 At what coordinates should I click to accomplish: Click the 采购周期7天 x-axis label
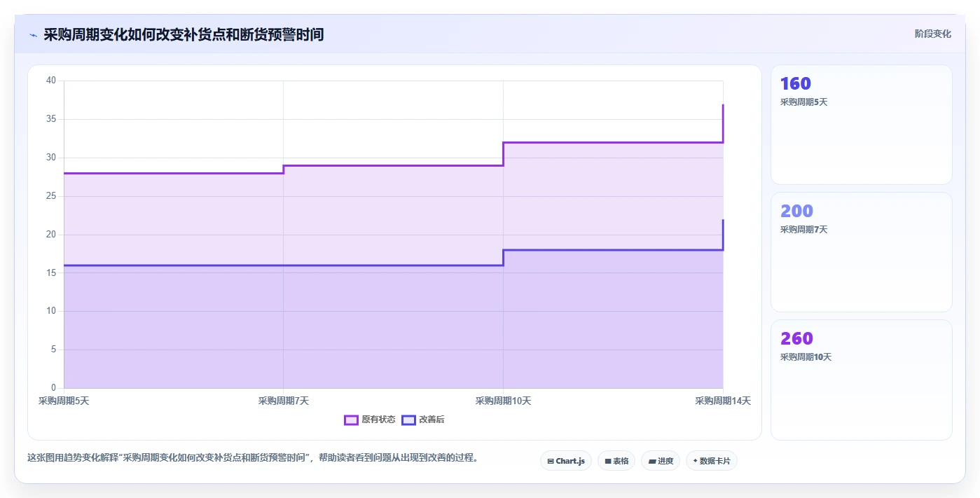tap(284, 401)
